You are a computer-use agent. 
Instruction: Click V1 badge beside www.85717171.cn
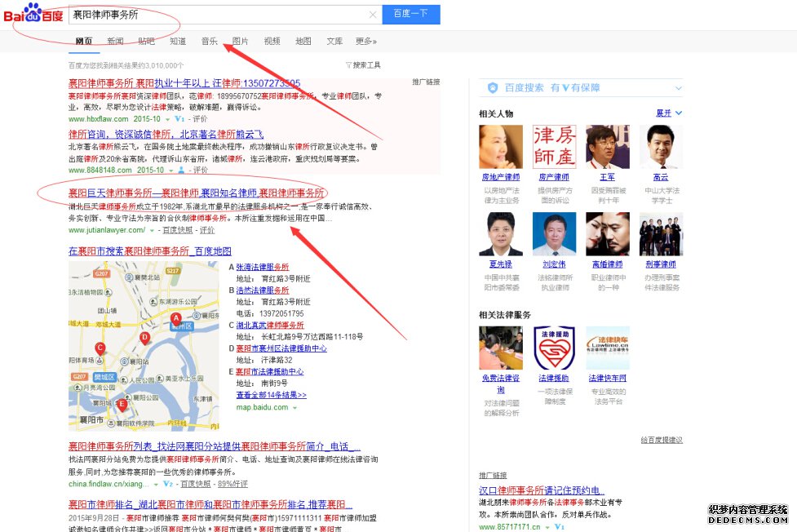click(559, 527)
